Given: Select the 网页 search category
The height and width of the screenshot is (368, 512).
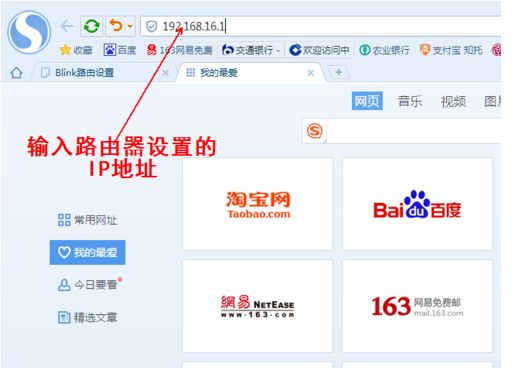Looking at the screenshot, I should [367, 101].
